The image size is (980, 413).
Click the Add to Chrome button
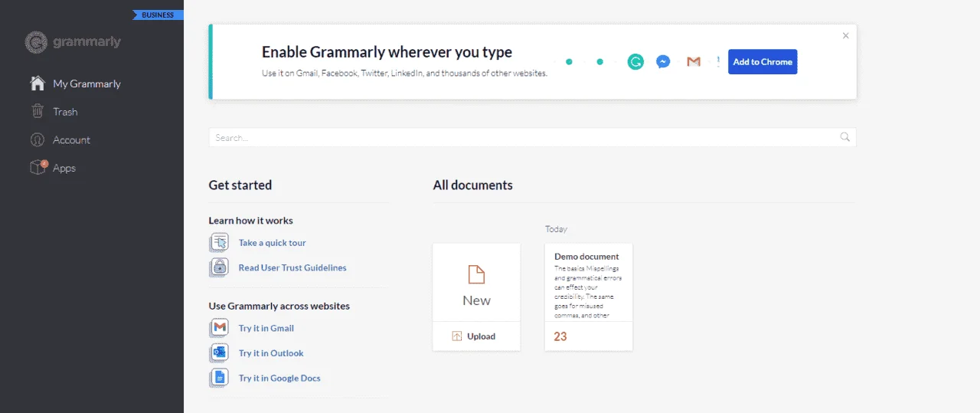tap(763, 62)
